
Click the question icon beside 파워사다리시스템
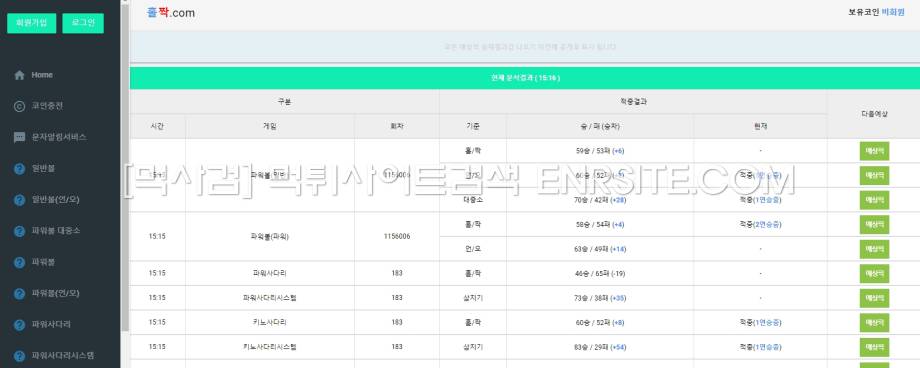coord(19,355)
